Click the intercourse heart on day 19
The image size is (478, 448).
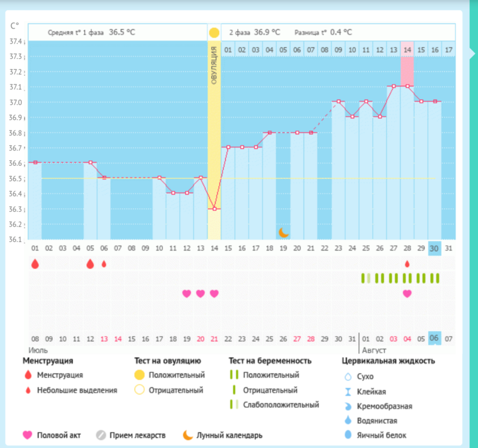(186, 293)
